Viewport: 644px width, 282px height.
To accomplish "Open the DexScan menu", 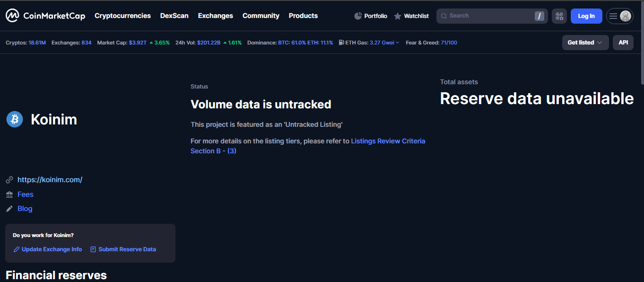I will click(174, 16).
